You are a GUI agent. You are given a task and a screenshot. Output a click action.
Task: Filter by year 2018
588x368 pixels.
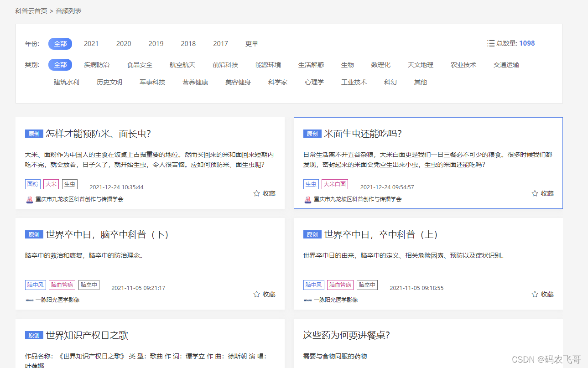point(188,44)
